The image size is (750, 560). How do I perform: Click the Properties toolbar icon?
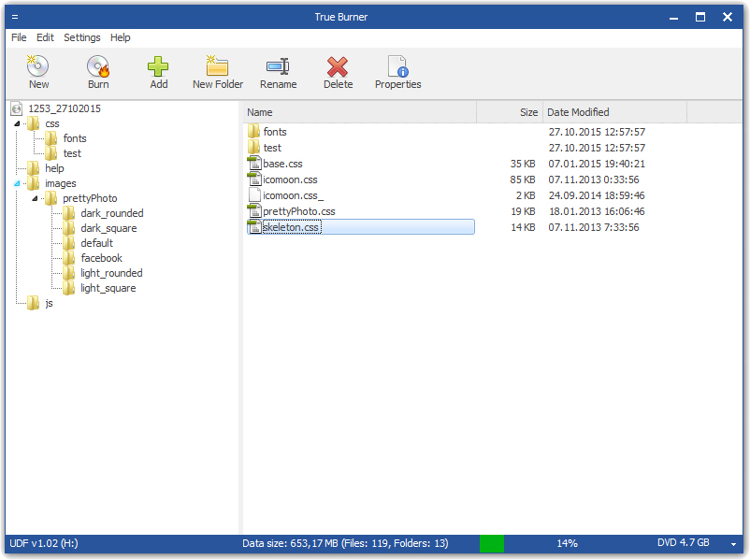(397, 66)
